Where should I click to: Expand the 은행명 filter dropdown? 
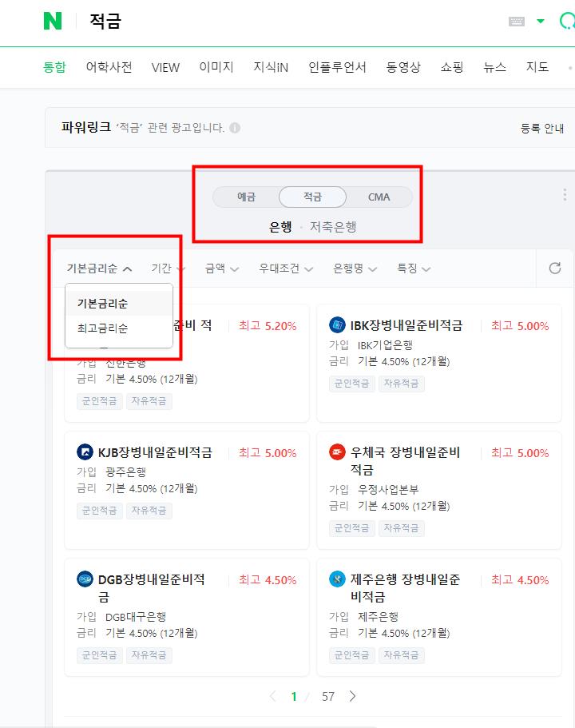point(355,269)
